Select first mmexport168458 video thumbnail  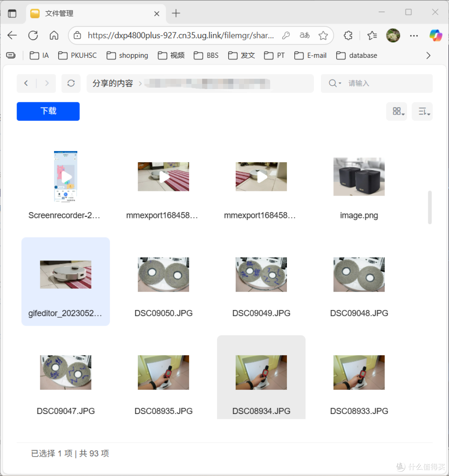[x=163, y=177]
